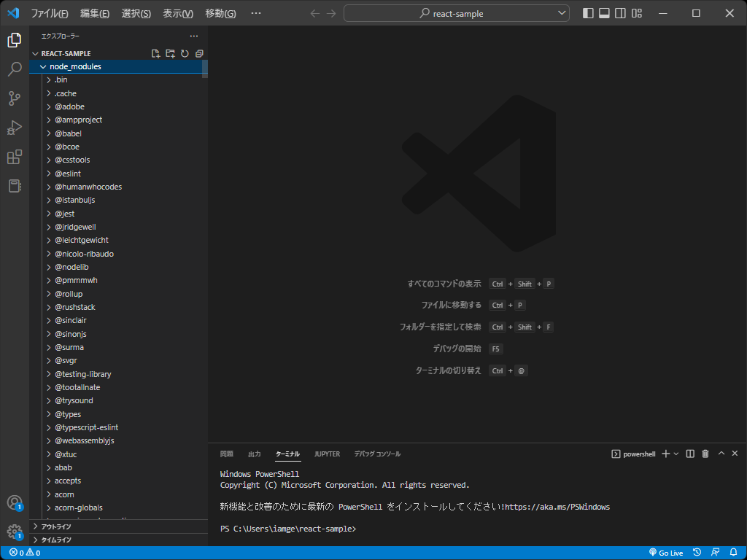747x560 pixels.
Task: Switch to the 問題 panel tab
Action: [x=227, y=454]
